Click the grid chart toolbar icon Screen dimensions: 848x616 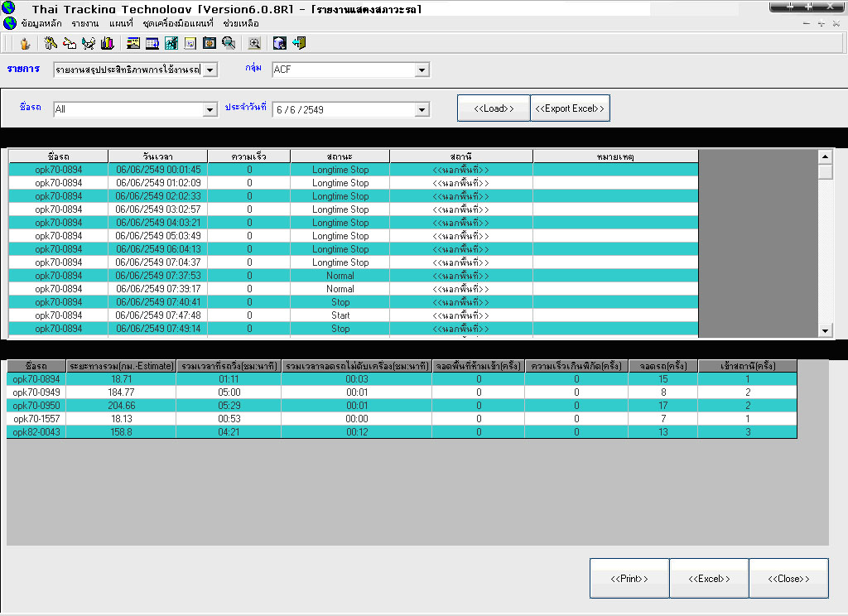[171, 43]
